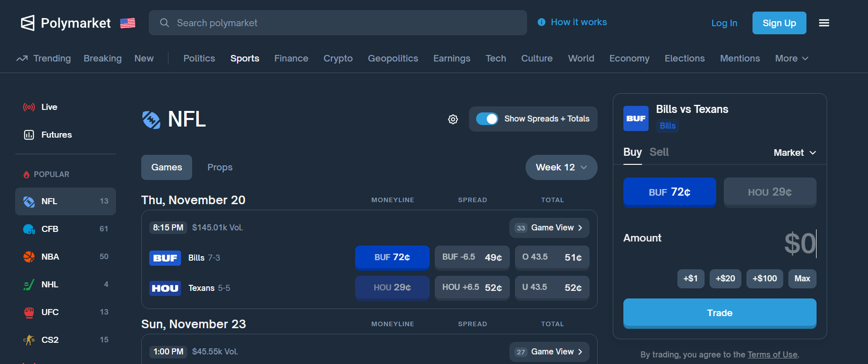Open the Geopolitics category
The image size is (868, 364).
click(x=393, y=58)
